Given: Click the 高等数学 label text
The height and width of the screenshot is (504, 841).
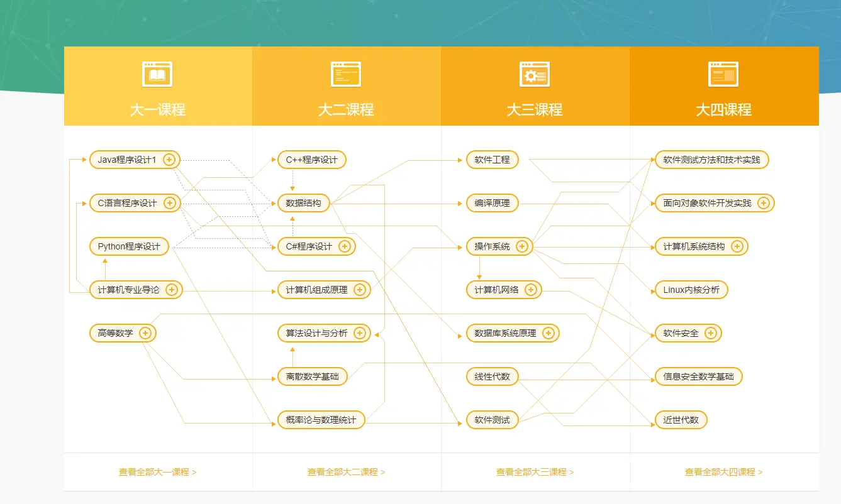Looking at the screenshot, I should [x=115, y=333].
